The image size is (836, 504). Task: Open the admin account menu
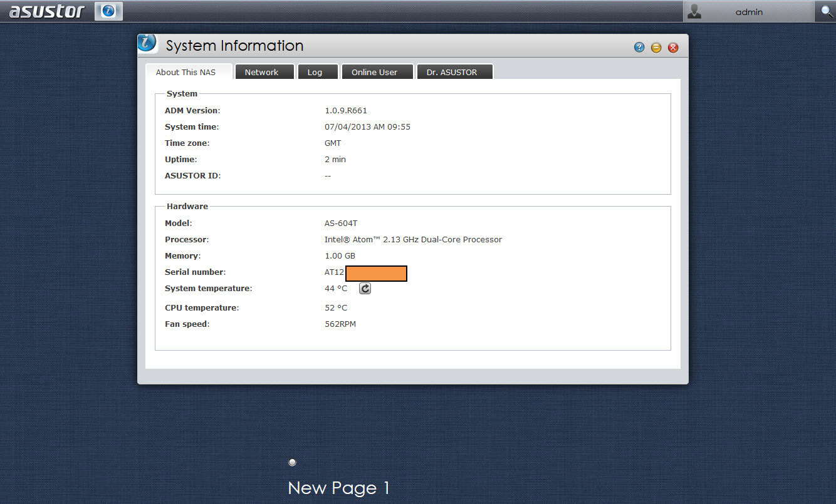click(748, 11)
